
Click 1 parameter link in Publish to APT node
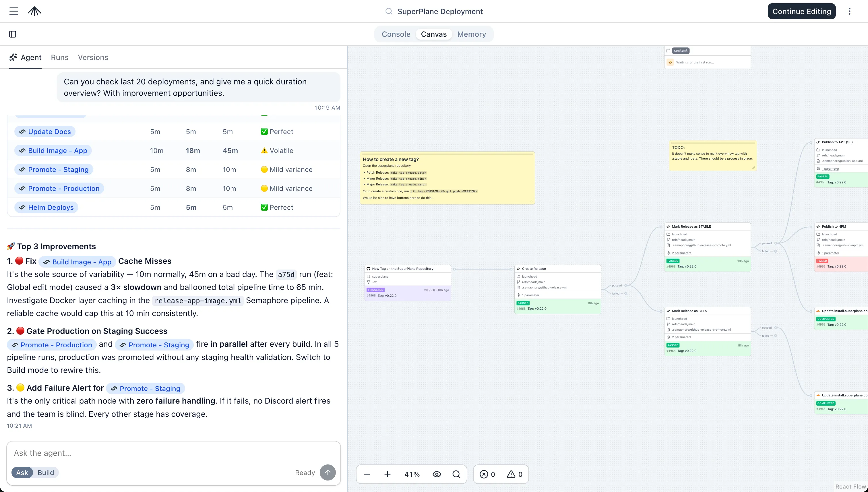point(830,168)
